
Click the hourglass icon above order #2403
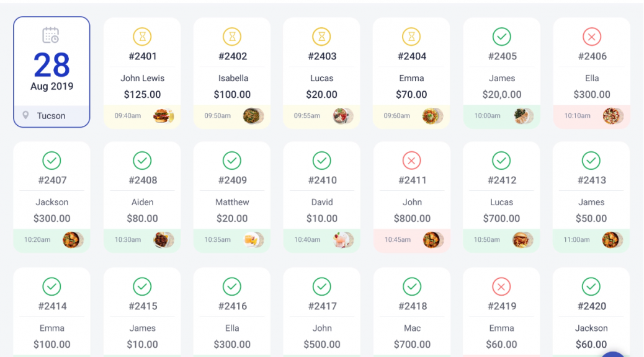[x=321, y=37]
